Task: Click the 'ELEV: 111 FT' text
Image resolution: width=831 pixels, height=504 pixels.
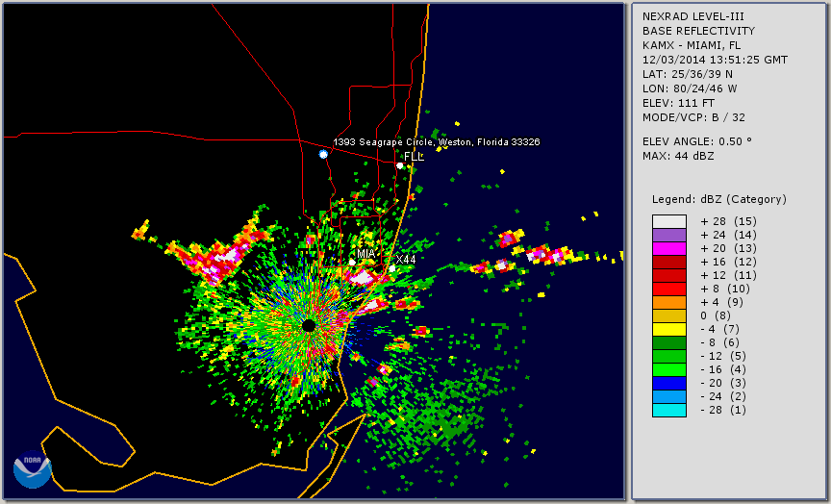Action: pyautogui.click(x=678, y=103)
